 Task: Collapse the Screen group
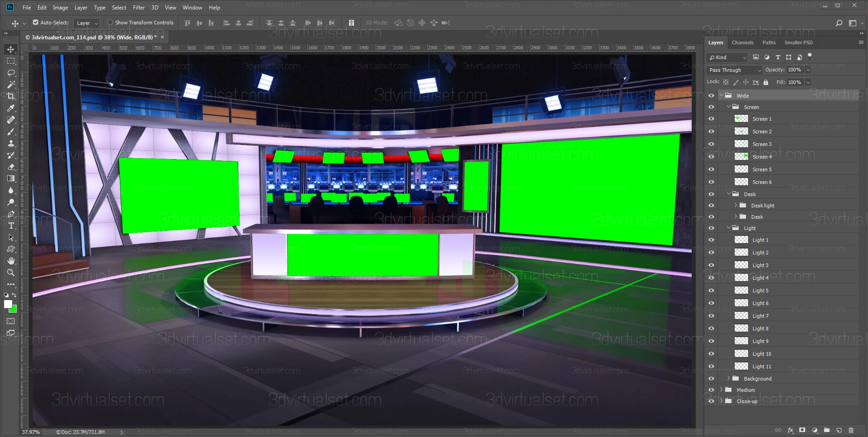pyautogui.click(x=729, y=107)
